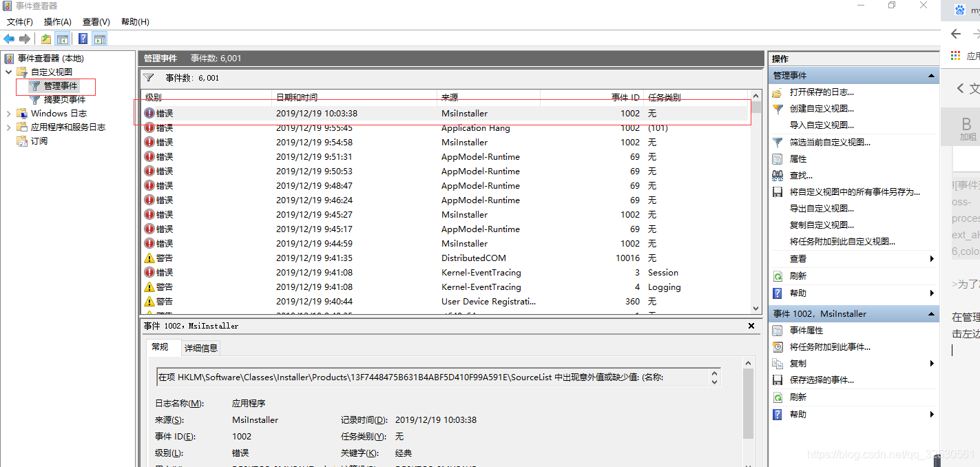The width and height of the screenshot is (980, 467).
Task: Click the 保存选择的事件 disk icon
Action: [778, 380]
